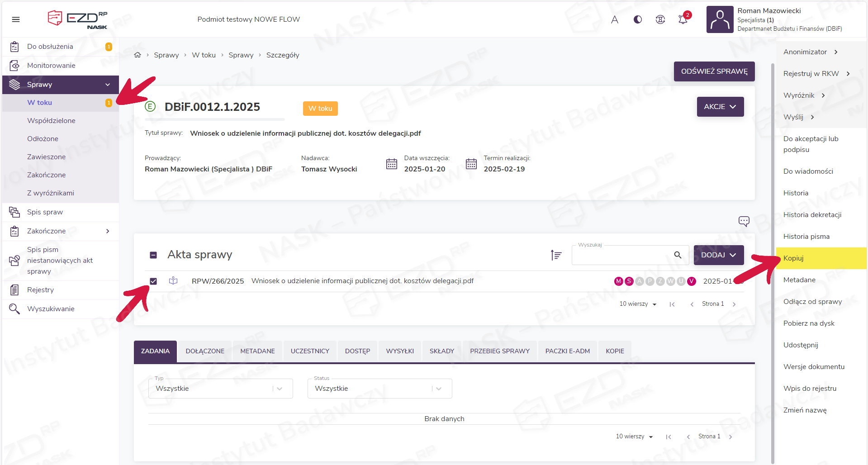This screenshot has height=465, width=868.
Task: Click the search magnifier icon in Wyszukaj
Action: point(677,255)
